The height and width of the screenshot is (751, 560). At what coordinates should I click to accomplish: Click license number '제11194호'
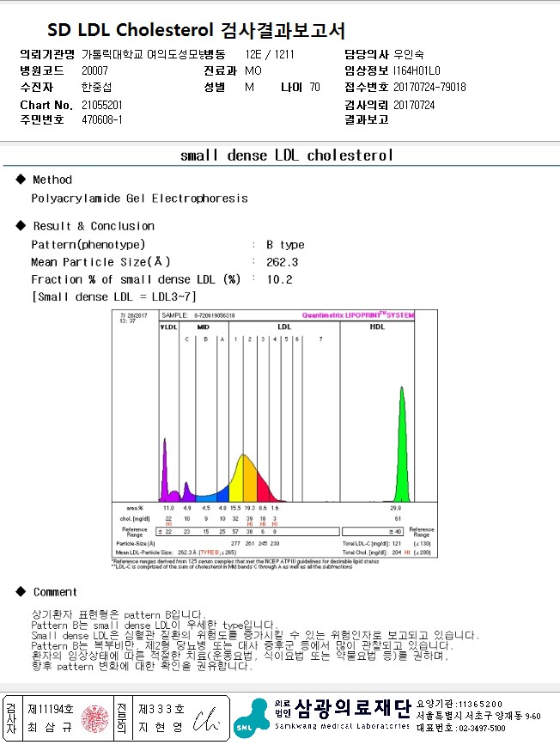pos(51,709)
